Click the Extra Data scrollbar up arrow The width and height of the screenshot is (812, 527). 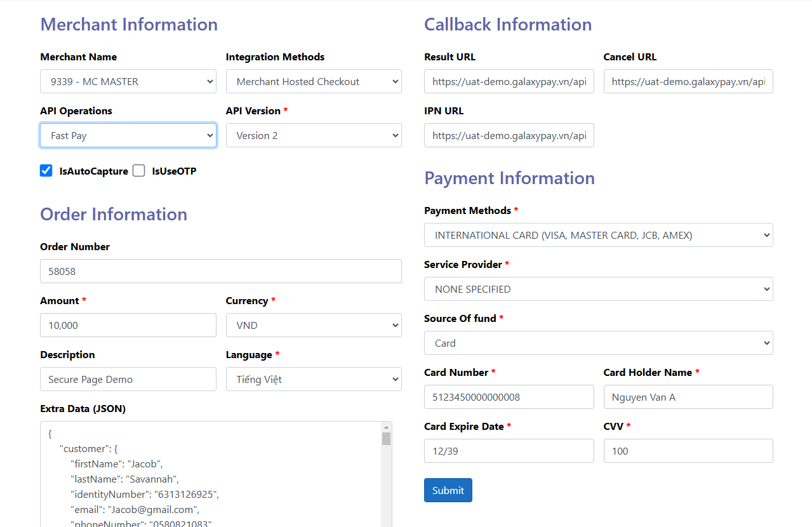[x=386, y=427]
